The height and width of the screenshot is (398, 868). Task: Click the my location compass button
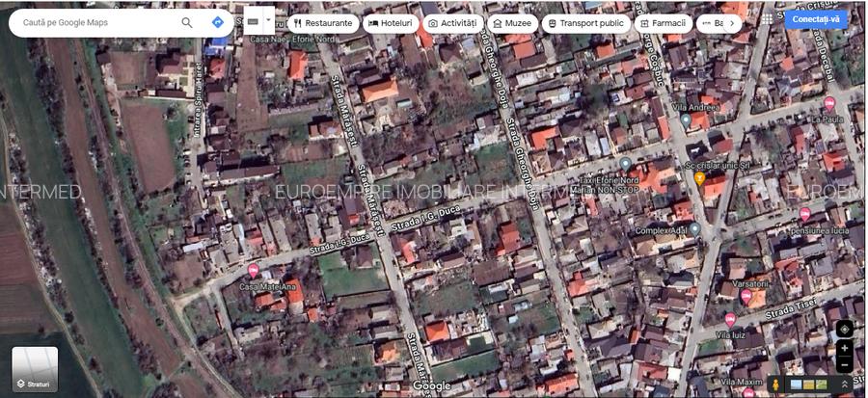pos(844,329)
